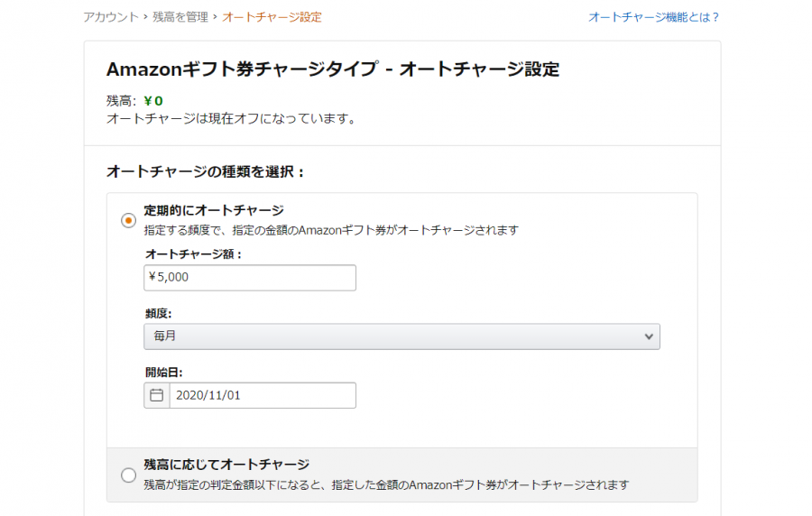Click the heading Amazonギフト券チャージタイプ - オートチャージ設定
Image resolution: width=812 pixels, height=516 pixels.
click(333, 69)
